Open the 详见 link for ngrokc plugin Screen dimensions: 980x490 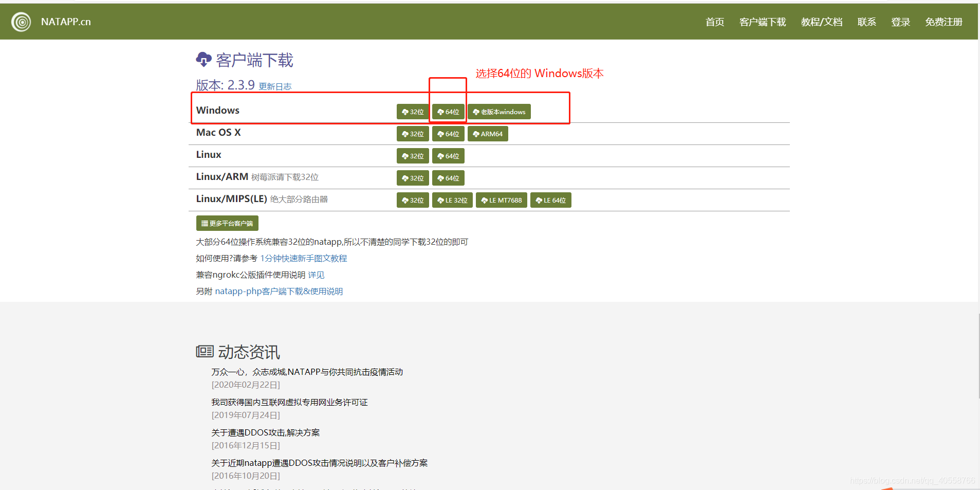[316, 275]
